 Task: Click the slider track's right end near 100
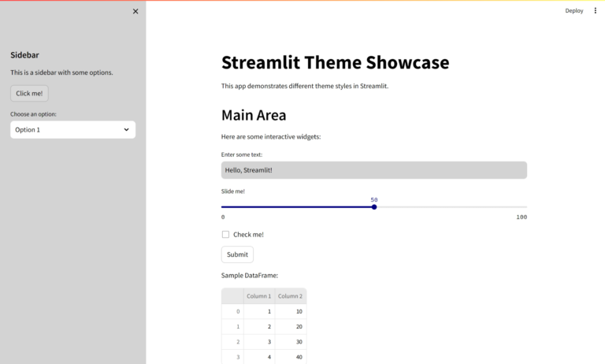(x=524, y=207)
